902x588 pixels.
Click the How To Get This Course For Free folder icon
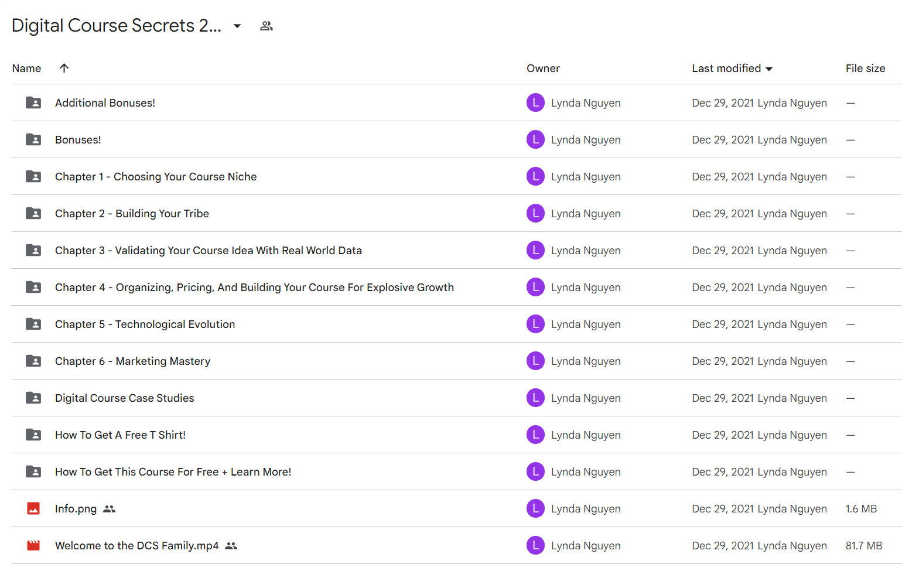[x=33, y=471]
